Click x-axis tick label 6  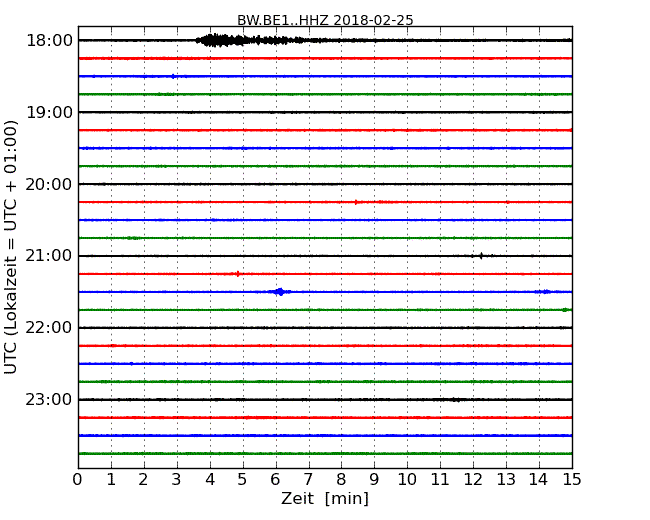click(276, 480)
